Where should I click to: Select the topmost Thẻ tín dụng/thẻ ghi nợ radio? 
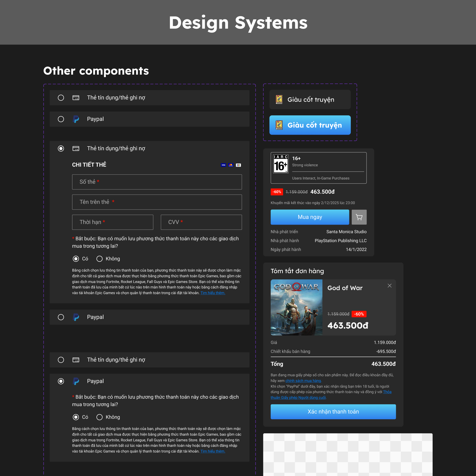click(61, 98)
